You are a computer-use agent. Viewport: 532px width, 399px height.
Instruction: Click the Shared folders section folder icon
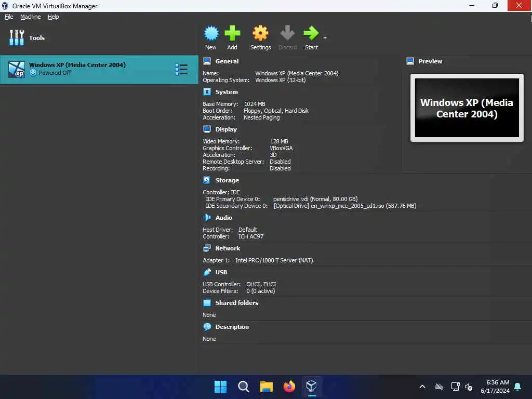(207, 302)
